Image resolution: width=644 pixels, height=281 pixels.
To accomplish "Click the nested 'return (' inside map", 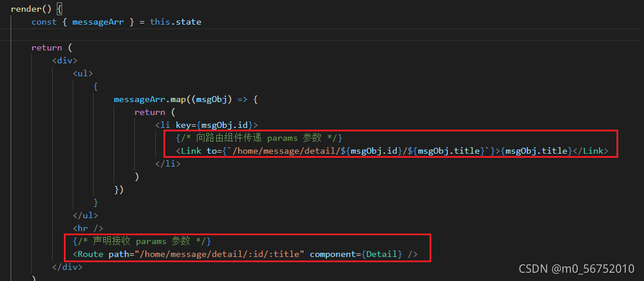I will tap(155, 112).
